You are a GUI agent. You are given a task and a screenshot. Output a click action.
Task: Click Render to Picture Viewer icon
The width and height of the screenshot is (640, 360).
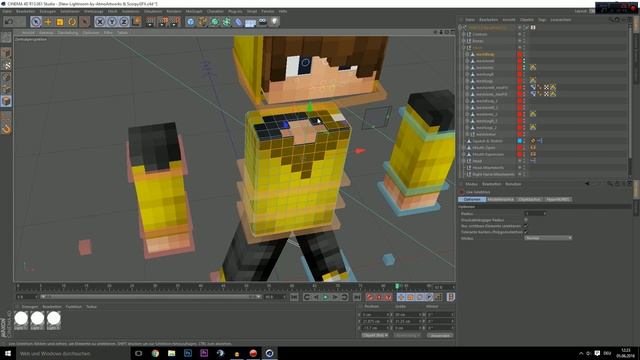coord(163,22)
